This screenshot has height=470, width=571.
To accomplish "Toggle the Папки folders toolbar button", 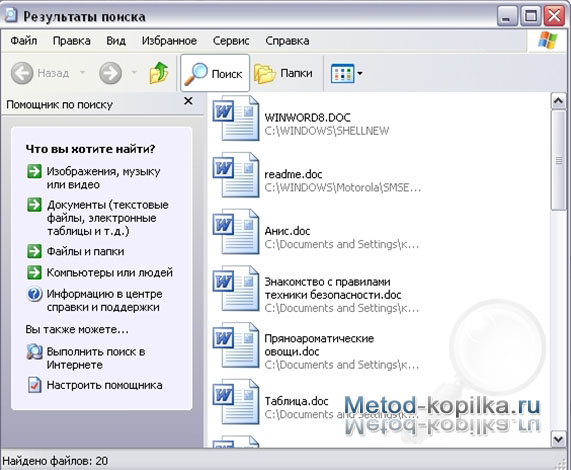I will [284, 73].
